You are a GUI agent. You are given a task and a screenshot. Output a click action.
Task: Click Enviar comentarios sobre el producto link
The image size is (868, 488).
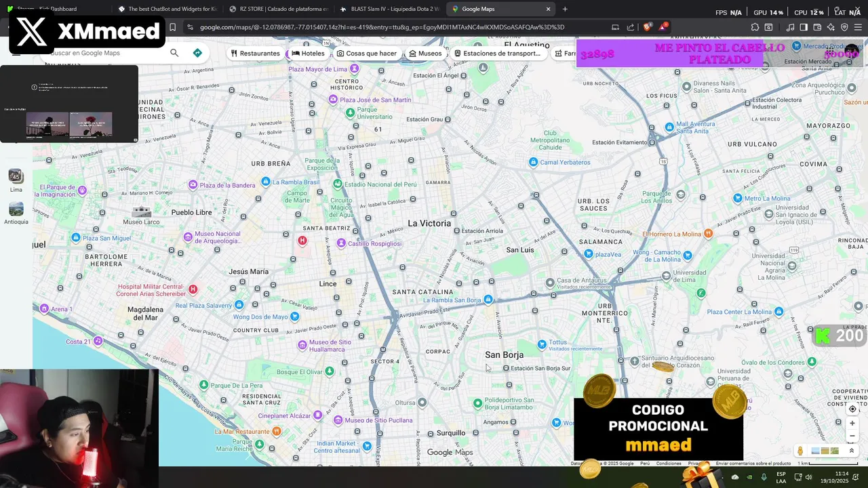click(753, 464)
